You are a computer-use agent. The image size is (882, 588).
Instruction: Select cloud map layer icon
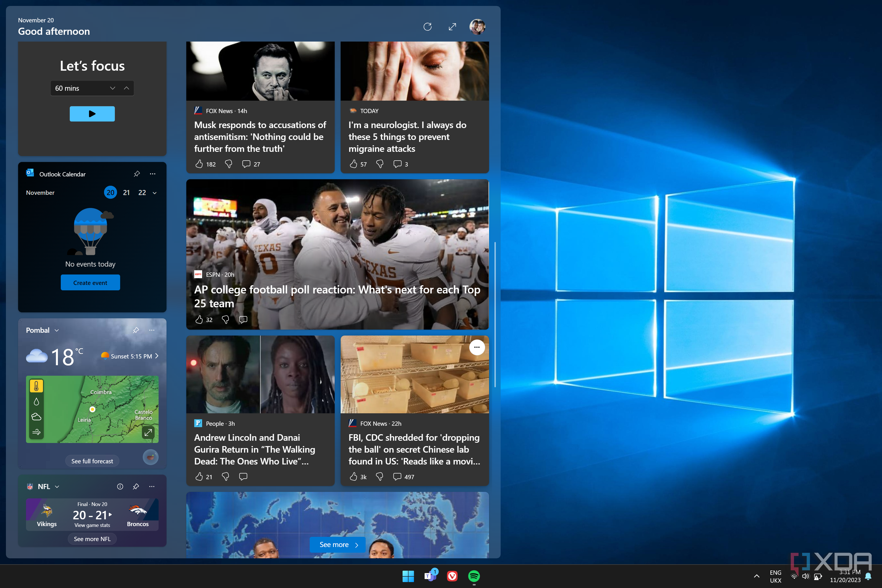[x=36, y=417]
